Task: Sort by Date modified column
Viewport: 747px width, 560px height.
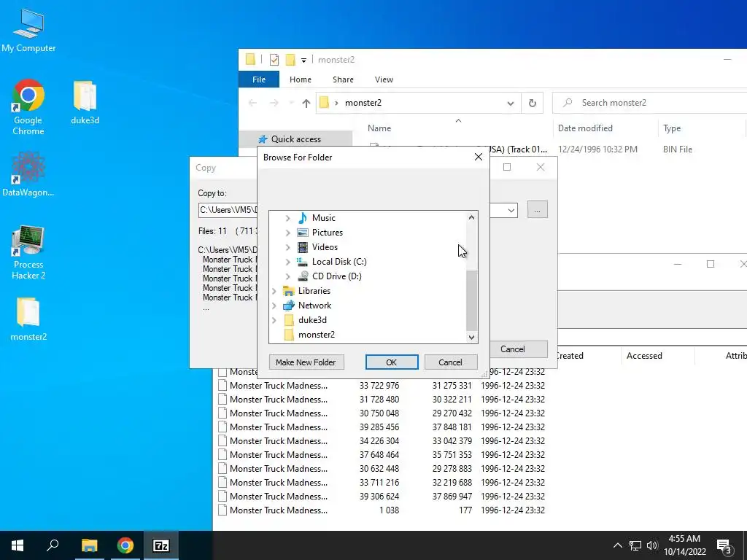Action: [585, 128]
